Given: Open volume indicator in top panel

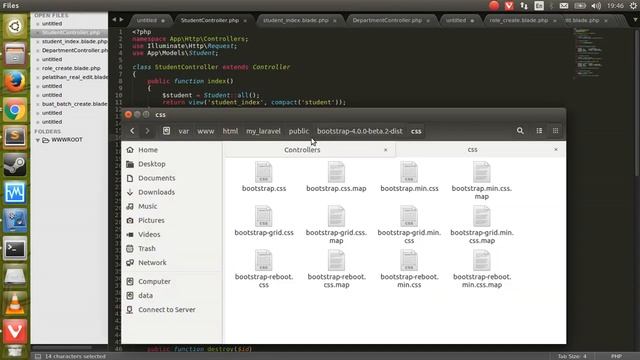Looking at the screenshot, I should click(596, 6).
